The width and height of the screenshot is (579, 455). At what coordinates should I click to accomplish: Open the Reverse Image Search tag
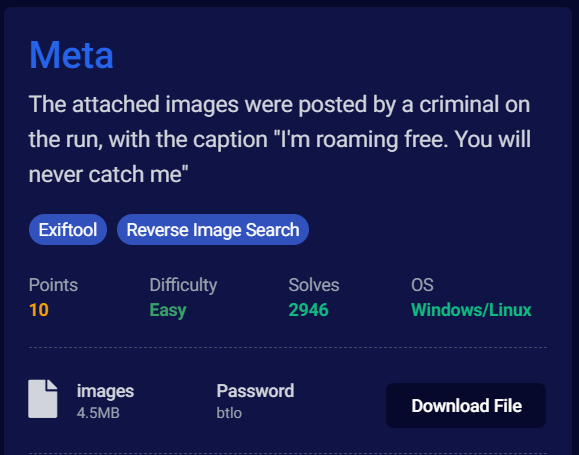[213, 230]
